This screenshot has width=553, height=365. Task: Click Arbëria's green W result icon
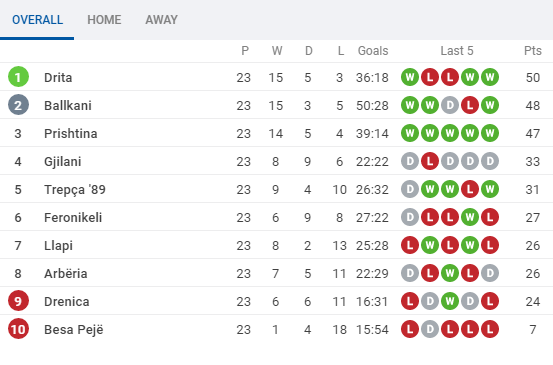450,273
